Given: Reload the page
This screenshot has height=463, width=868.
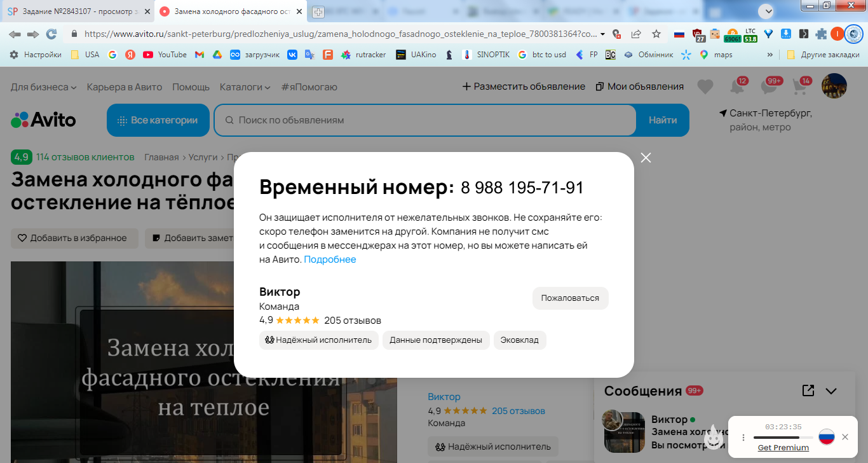Looking at the screenshot, I should 51,34.
